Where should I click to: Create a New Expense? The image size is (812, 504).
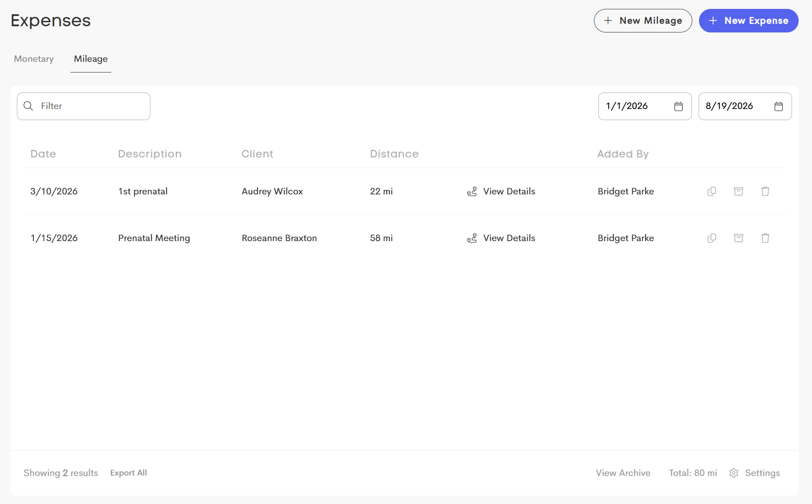point(749,20)
